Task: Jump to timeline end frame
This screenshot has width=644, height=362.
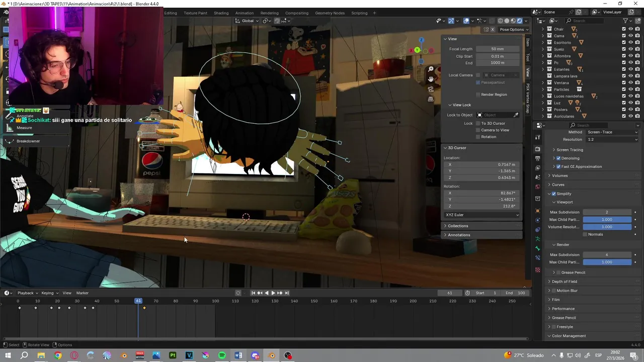Action: click(287, 293)
